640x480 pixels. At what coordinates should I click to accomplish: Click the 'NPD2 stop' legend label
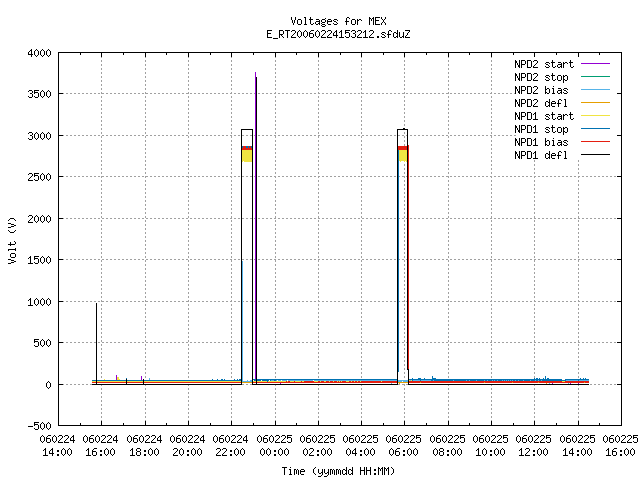pyautogui.click(x=541, y=77)
